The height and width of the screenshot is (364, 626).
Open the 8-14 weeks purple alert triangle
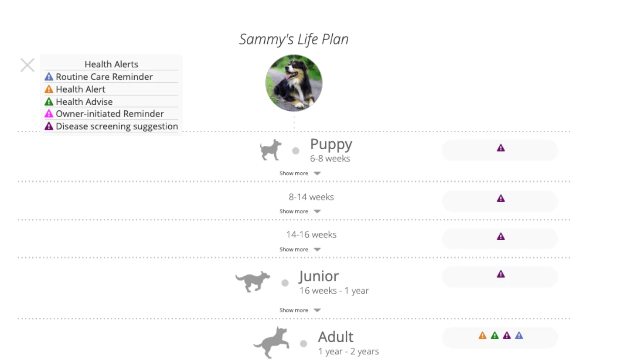click(501, 198)
